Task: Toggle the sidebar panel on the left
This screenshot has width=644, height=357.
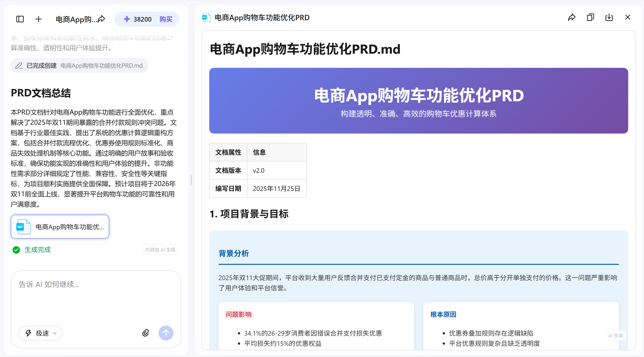Action: (x=20, y=19)
